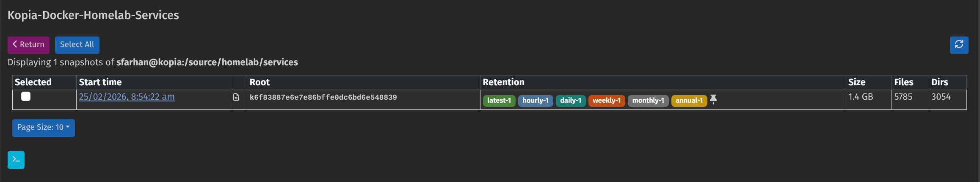
Task: Click the daily-1 retention badge
Action: pyautogui.click(x=570, y=101)
